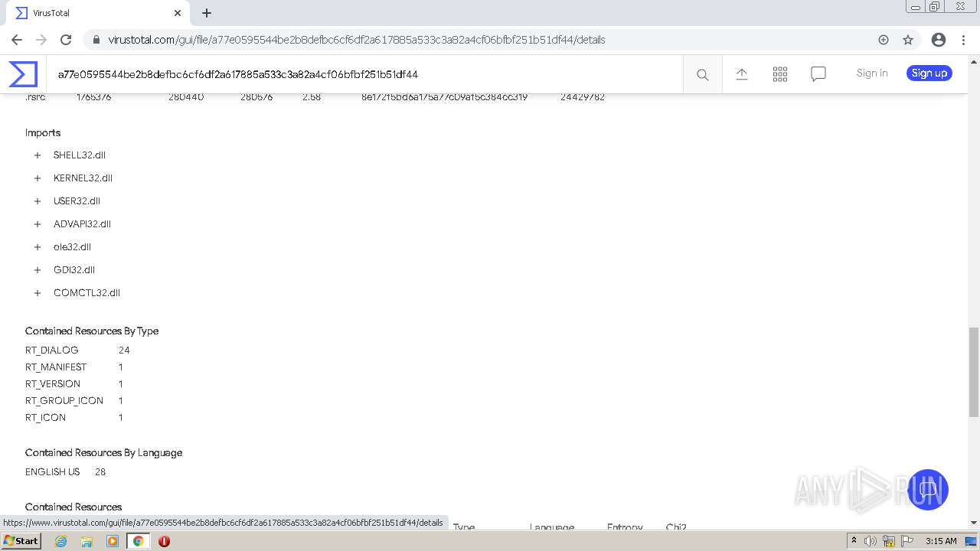Expand ole32.dll imports
The height and width of the screenshot is (551, 980).
[x=37, y=247]
